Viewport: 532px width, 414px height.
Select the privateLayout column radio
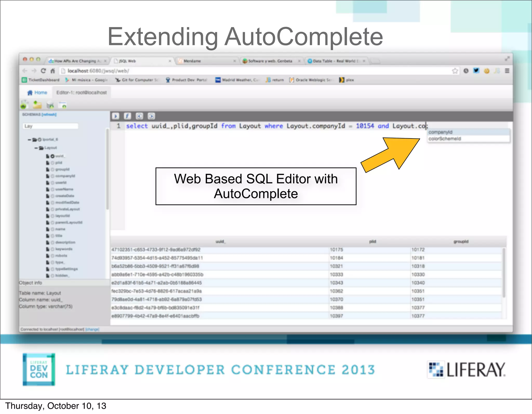52,209
